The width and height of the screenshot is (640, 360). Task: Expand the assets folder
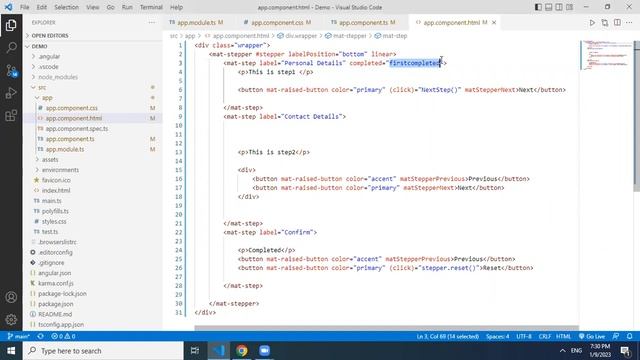coord(50,160)
